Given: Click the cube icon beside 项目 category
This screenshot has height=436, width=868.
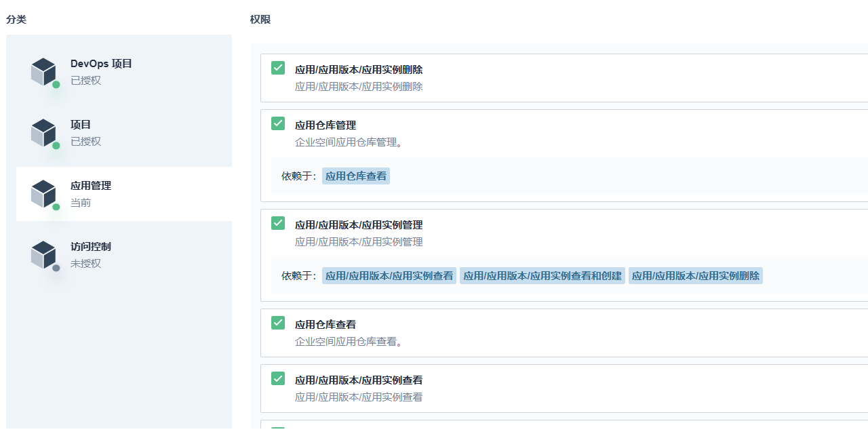Looking at the screenshot, I should (43, 133).
